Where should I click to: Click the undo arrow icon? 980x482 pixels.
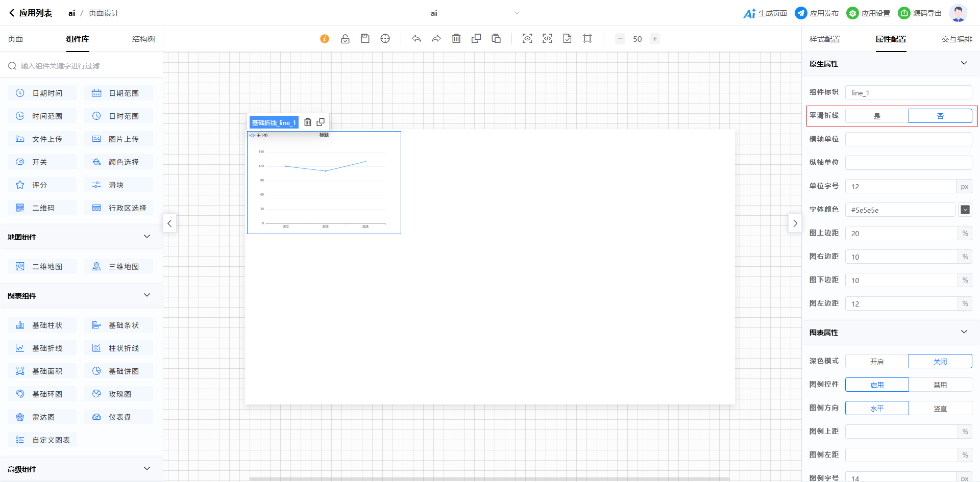[x=416, y=39]
